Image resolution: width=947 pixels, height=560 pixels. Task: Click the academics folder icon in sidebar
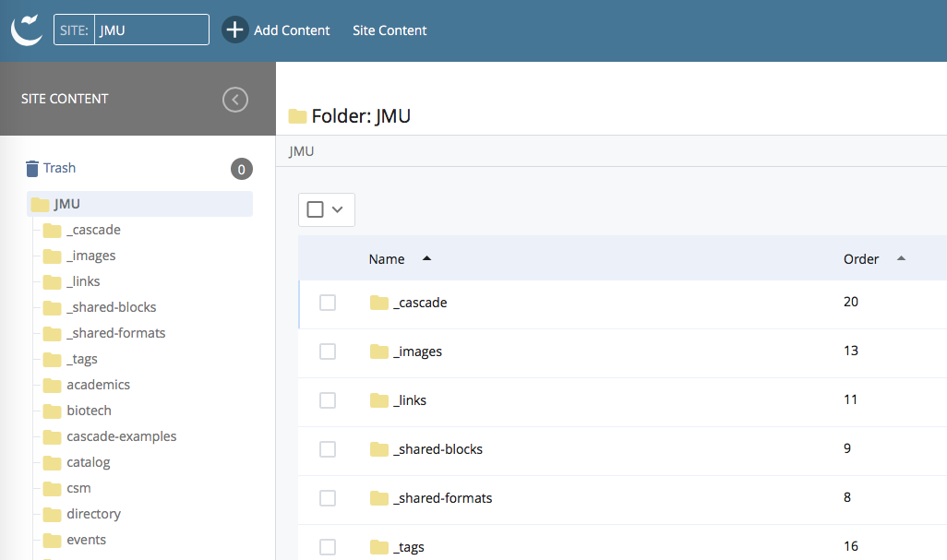click(52, 385)
